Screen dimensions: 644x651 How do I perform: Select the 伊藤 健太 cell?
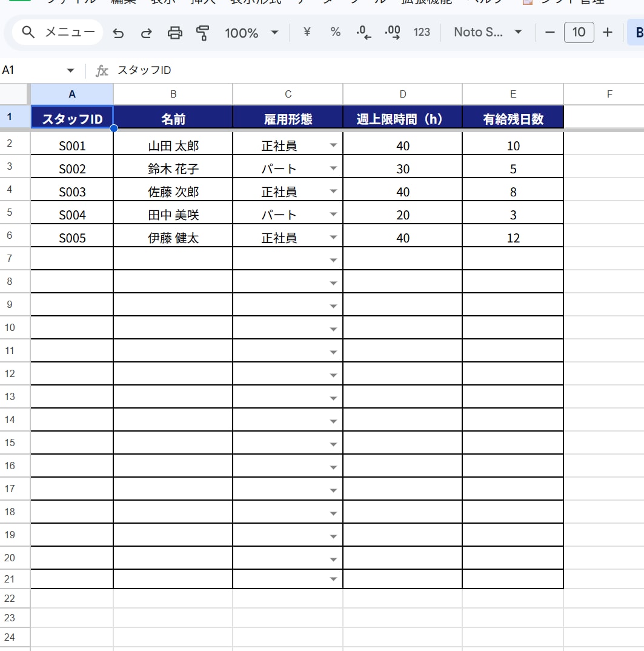173,236
